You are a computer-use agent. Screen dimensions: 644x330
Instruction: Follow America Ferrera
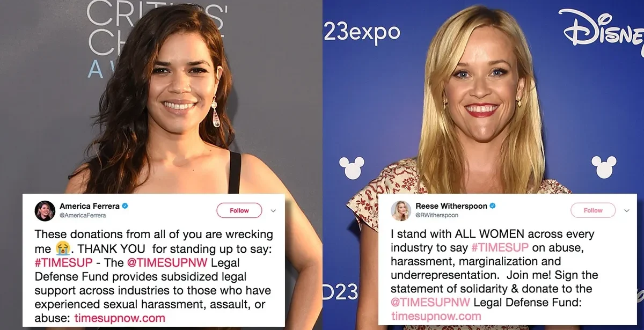(239, 210)
